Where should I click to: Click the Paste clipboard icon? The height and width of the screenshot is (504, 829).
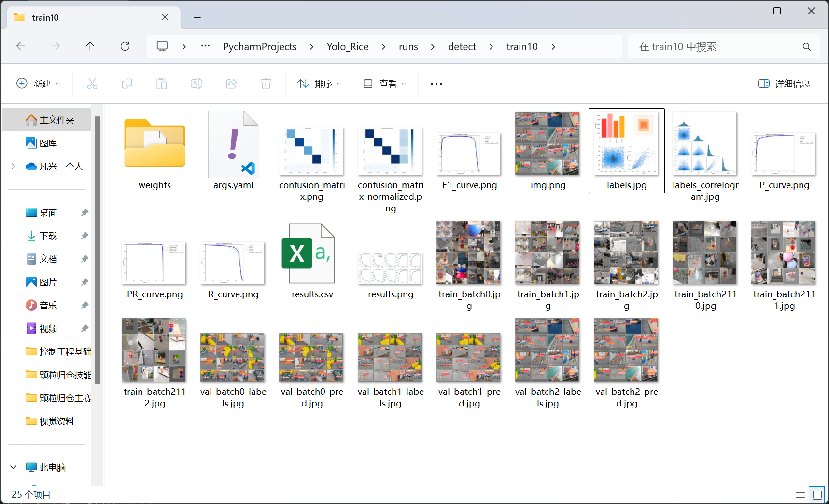point(162,84)
